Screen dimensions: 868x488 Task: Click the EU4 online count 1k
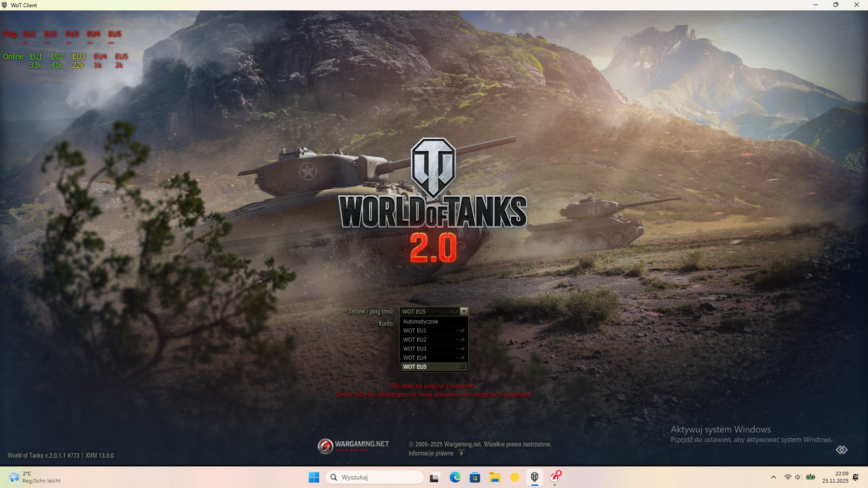98,65
